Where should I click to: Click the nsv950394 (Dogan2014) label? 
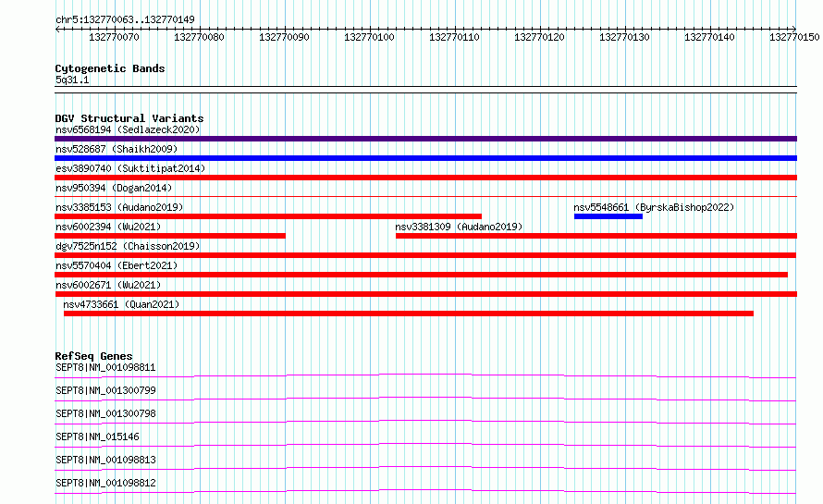(114, 188)
